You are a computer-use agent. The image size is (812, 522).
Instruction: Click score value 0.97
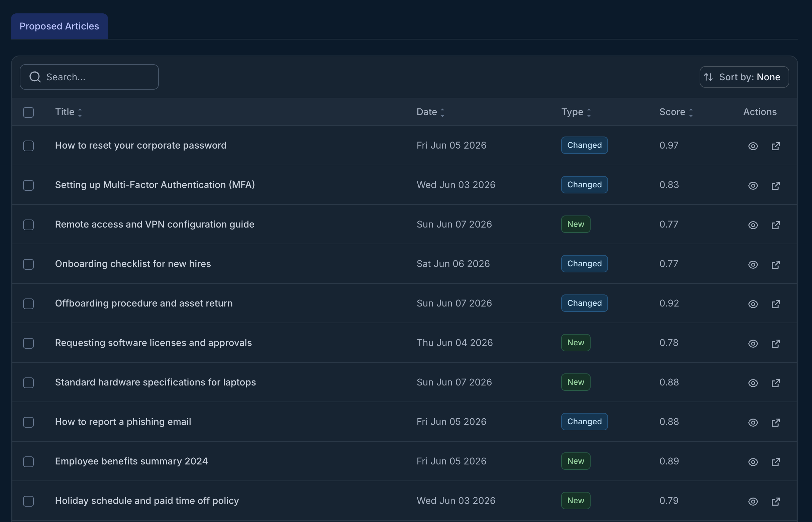669,146
